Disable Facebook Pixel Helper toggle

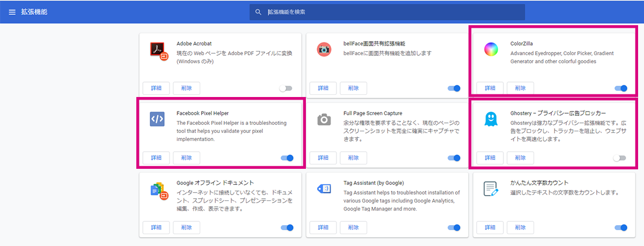click(x=287, y=158)
